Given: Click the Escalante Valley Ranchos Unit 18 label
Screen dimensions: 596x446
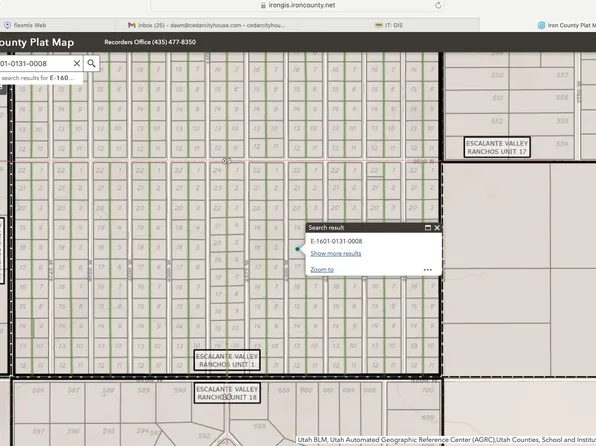Looking at the screenshot, I should pyautogui.click(x=227, y=393).
